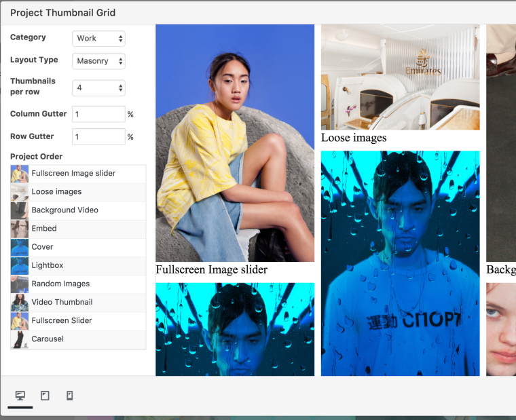Click the Video Thumbnail project icon
This screenshot has height=420, width=516.
pos(20,303)
